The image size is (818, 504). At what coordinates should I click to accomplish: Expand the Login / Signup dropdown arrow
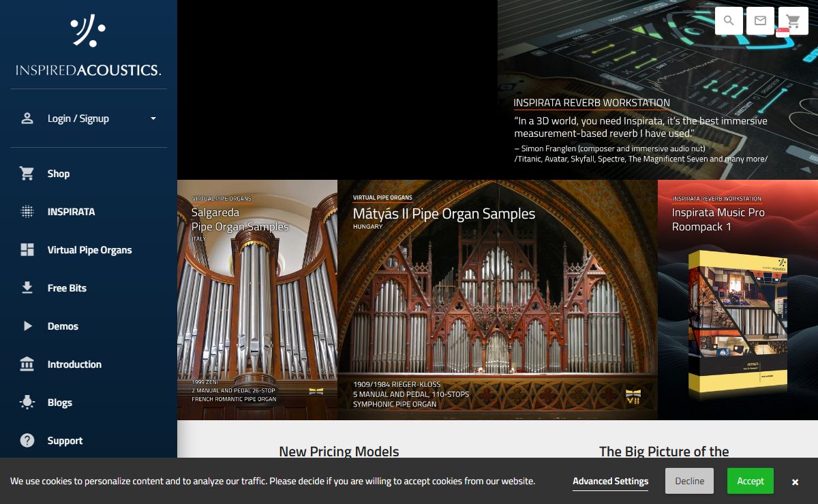pyautogui.click(x=153, y=119)
